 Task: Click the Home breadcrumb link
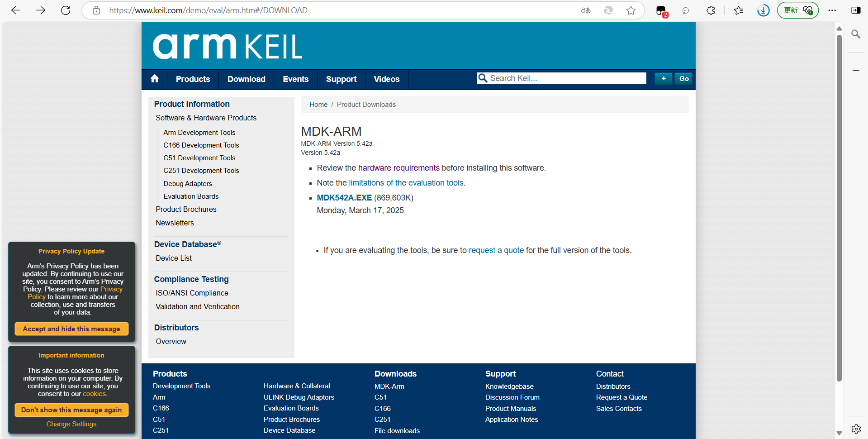click(318, 105)
